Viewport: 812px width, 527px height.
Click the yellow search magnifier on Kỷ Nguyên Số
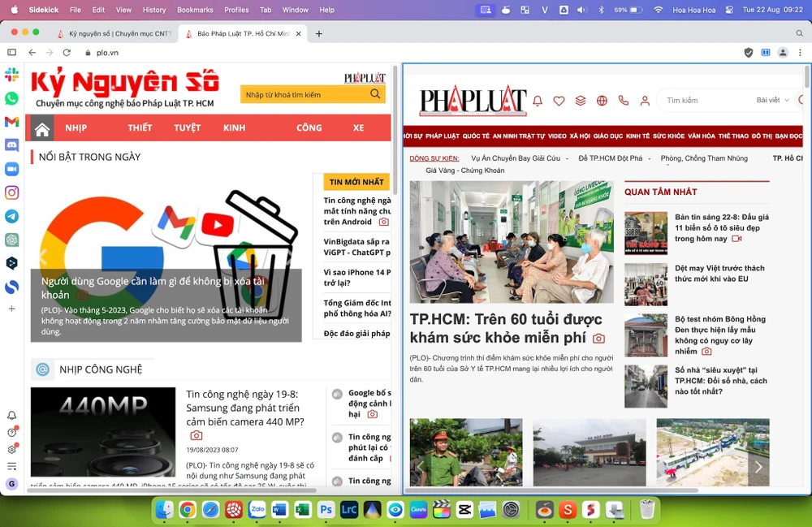pos(375,94)
